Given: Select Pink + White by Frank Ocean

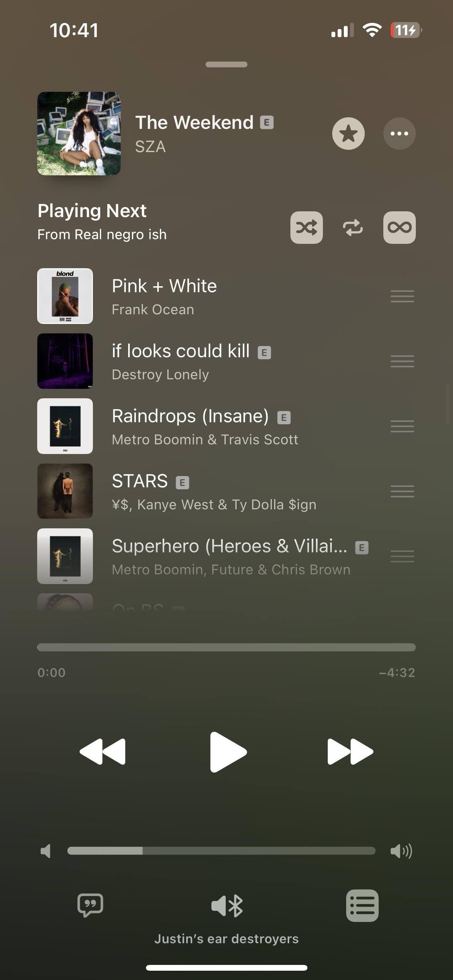Looking at the screenshot, I should coord(226,296).
